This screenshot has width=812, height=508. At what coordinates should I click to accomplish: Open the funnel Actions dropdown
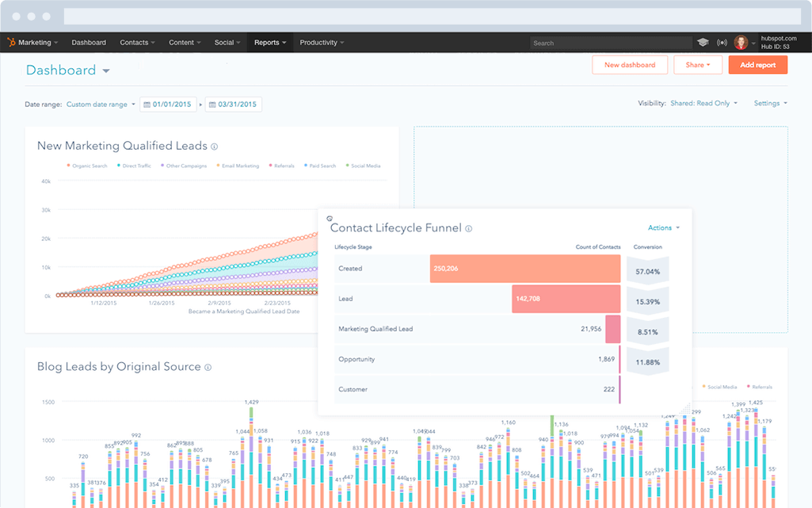(x=663, y=228)
